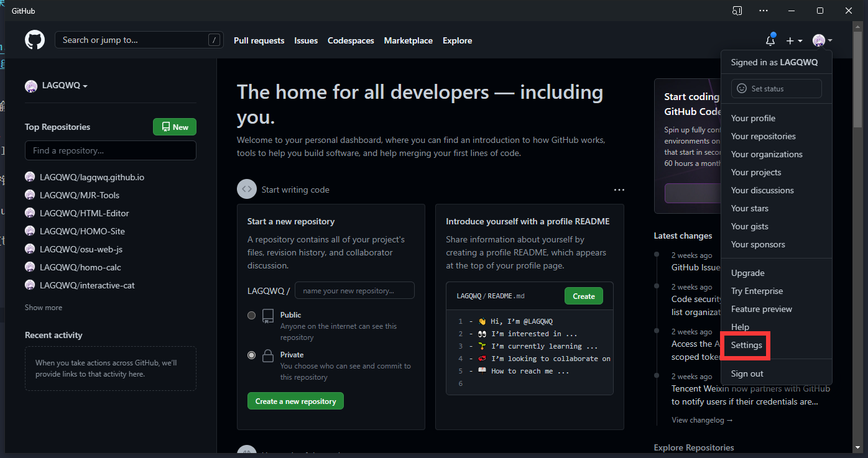Screen dimensions: 868x458
Task: Click avatar icon next to LAGQWQ/MJR-Tools
Action: click(x=30, y=195)
